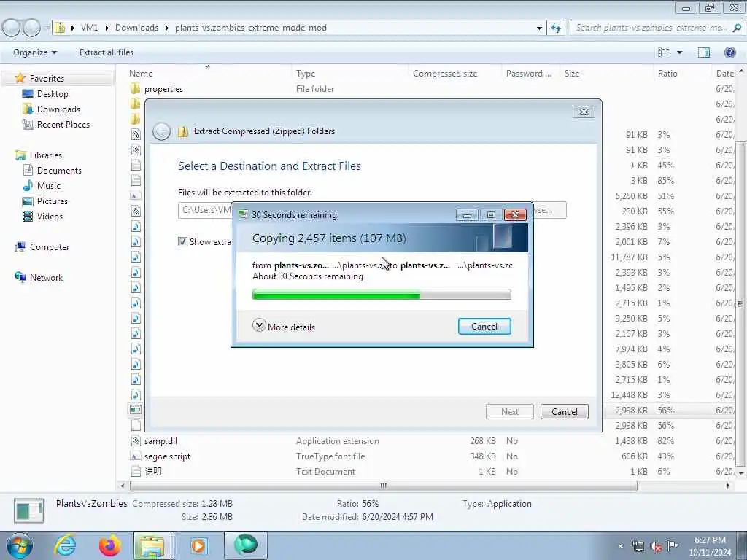Click VM1 in the address breadcrumb
This screenshot has height=560, width=747.
89,28
